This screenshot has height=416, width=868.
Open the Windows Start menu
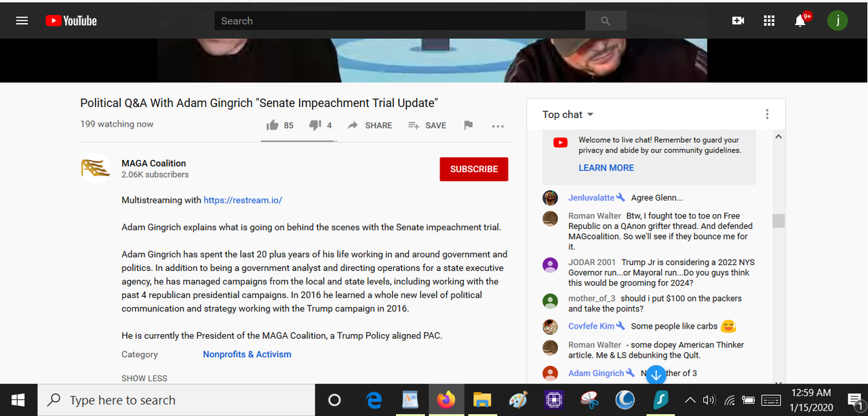tap(18, 400)
